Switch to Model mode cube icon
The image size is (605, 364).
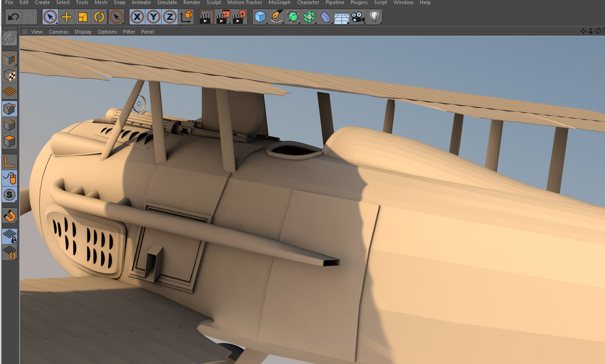10,59
